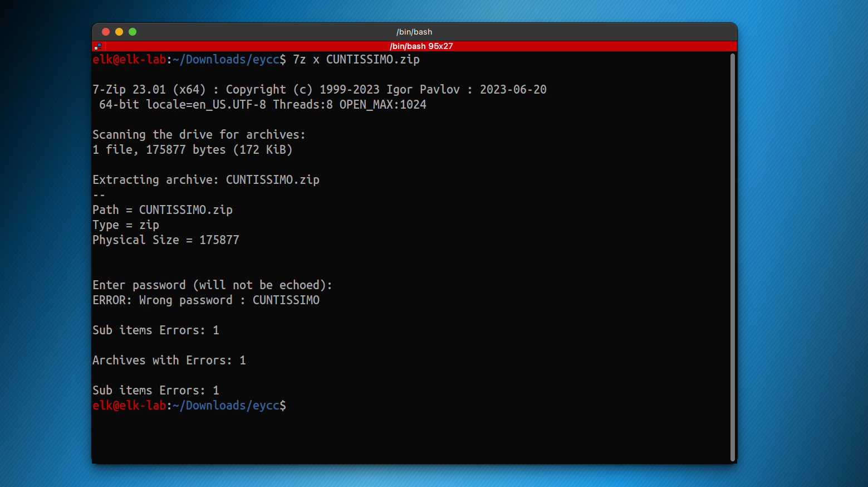Click the 'locale=en_US.UTF-8' text

(205, 105)
